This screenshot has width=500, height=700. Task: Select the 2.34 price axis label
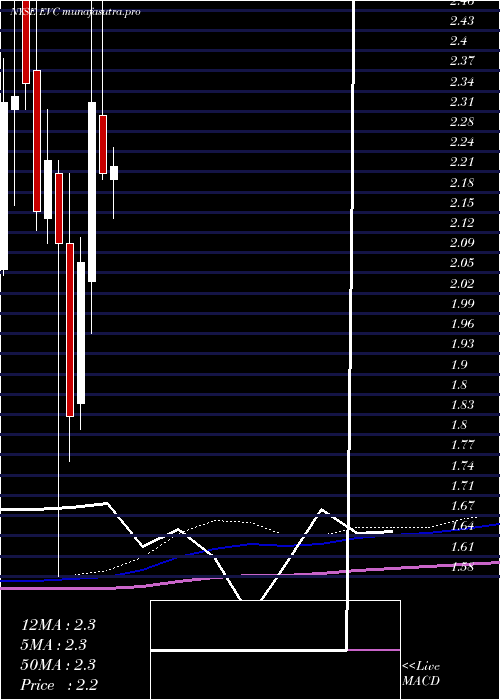coord(462,81)
